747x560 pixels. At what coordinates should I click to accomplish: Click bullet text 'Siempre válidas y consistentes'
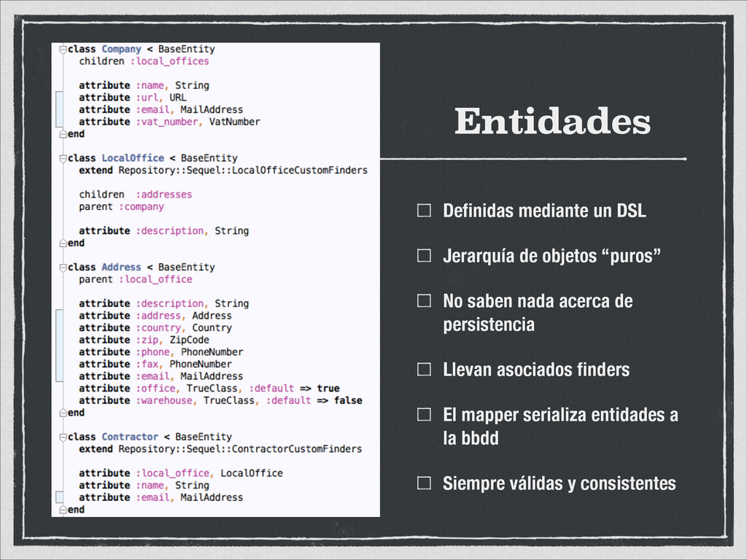pyautogui.click(x=560, y=483)
